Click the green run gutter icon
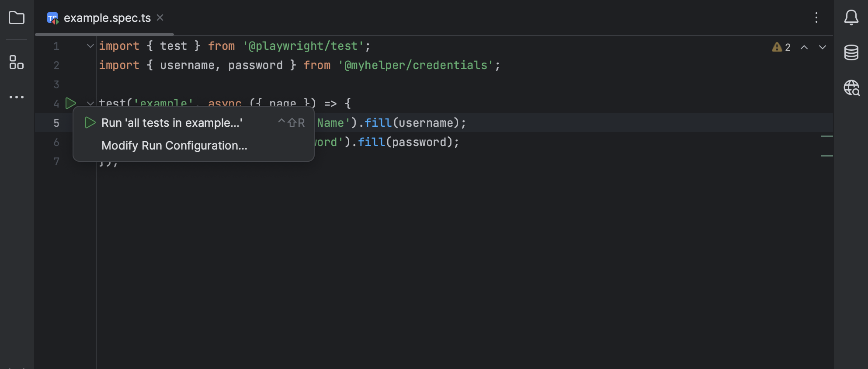This screenshot has height=369, width=868. (x=70, y=103)
